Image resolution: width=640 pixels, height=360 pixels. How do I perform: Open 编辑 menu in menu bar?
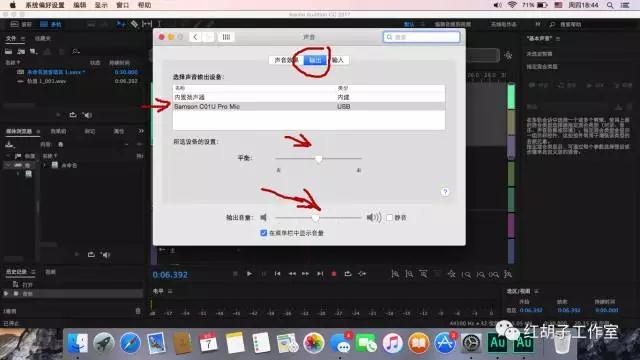coord(80,5)
